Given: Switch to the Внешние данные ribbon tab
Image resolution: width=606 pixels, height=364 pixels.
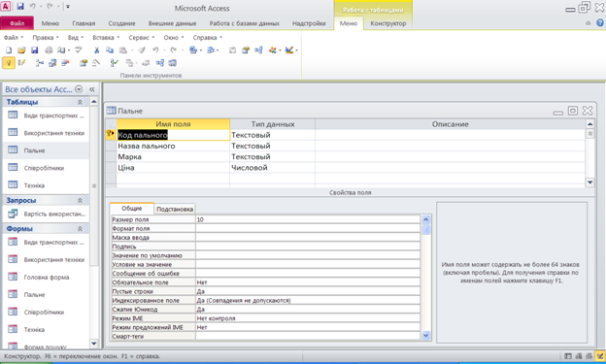Looking at the screenshot, I should (x=172, y=23).
